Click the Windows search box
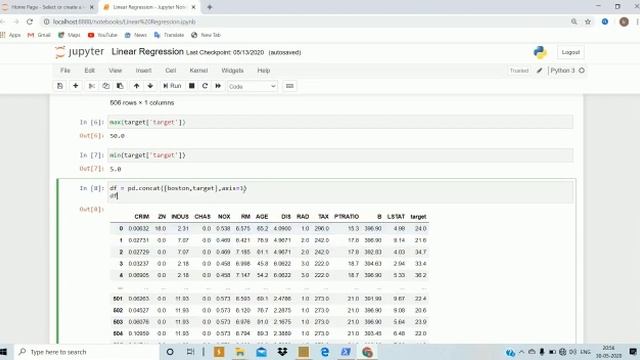640x360 pixels. [x=87, y=352]
